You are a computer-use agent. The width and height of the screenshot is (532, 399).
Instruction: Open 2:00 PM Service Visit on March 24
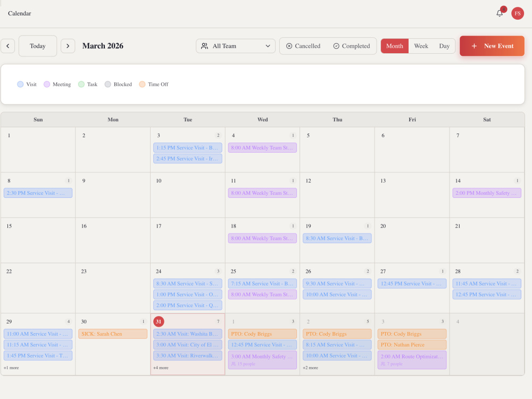coord(188,305)
